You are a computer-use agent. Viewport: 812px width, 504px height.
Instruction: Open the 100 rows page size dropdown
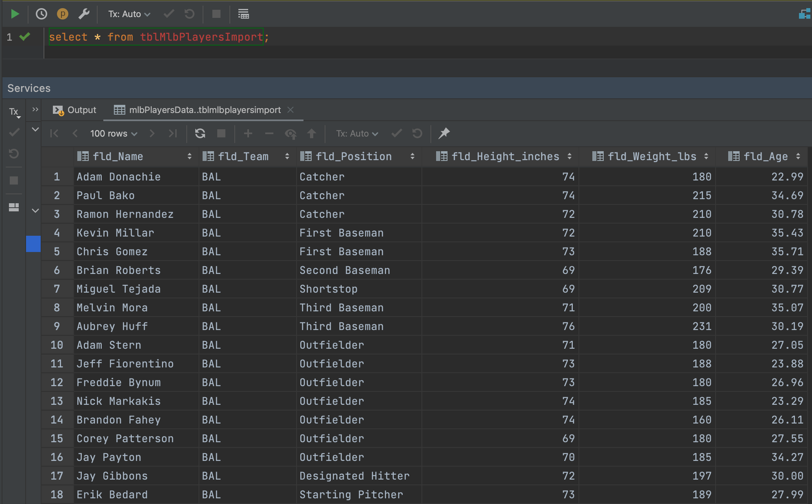114,133
